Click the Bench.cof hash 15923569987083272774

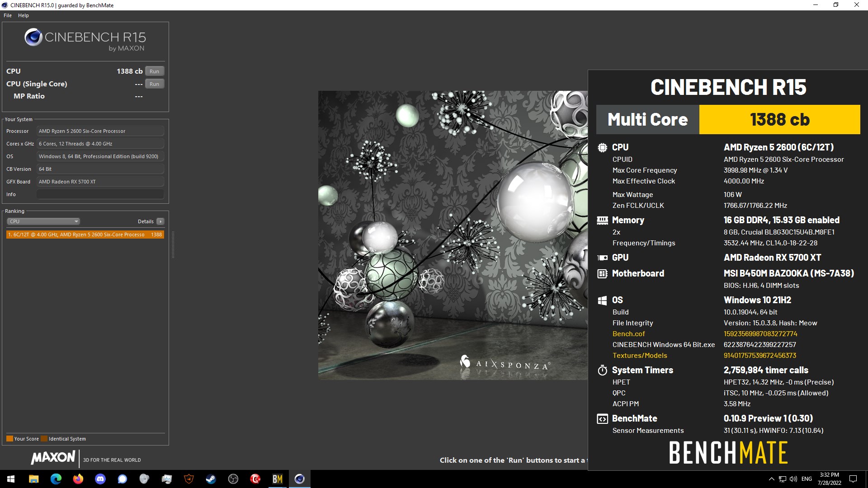coord(760,334)
